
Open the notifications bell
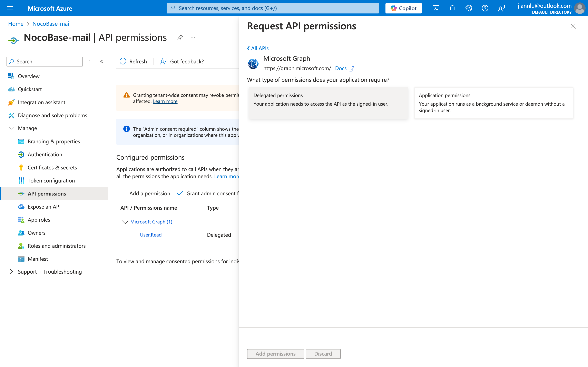point(452,8)
